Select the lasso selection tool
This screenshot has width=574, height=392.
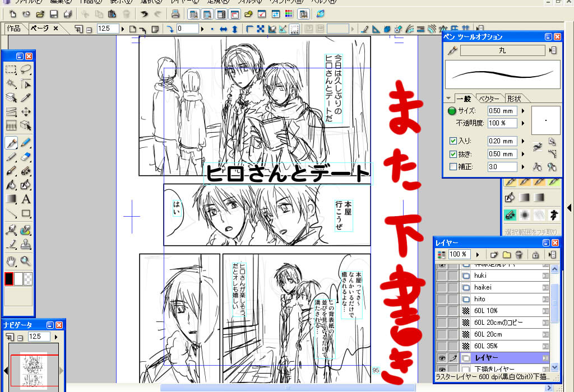click(26, 69)
